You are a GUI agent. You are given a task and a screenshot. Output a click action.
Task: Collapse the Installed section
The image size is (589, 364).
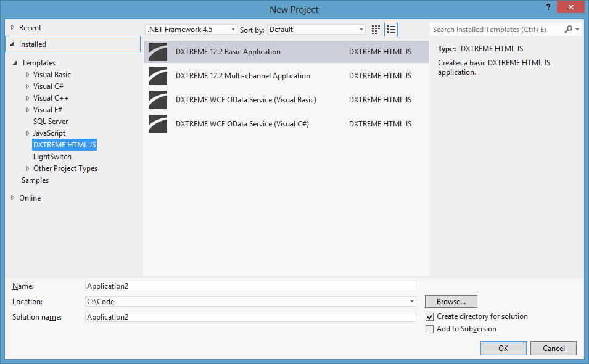12,44
